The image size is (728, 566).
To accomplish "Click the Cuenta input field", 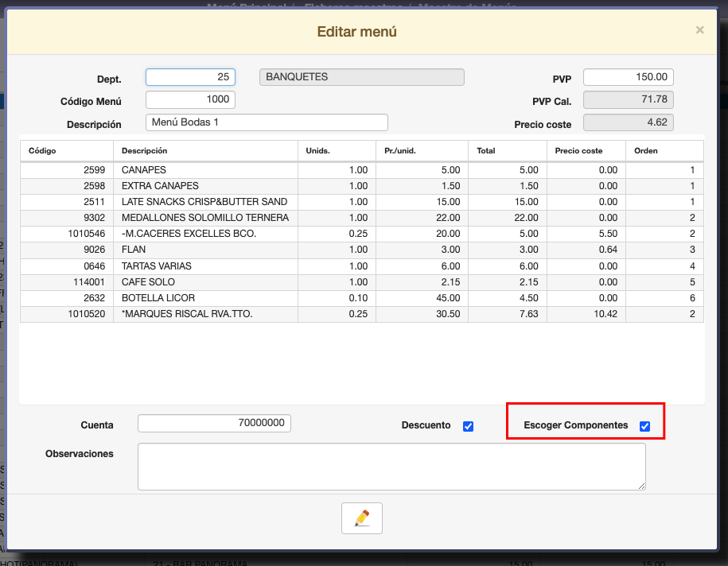I will pyautogui.click(x=214, y=424).
